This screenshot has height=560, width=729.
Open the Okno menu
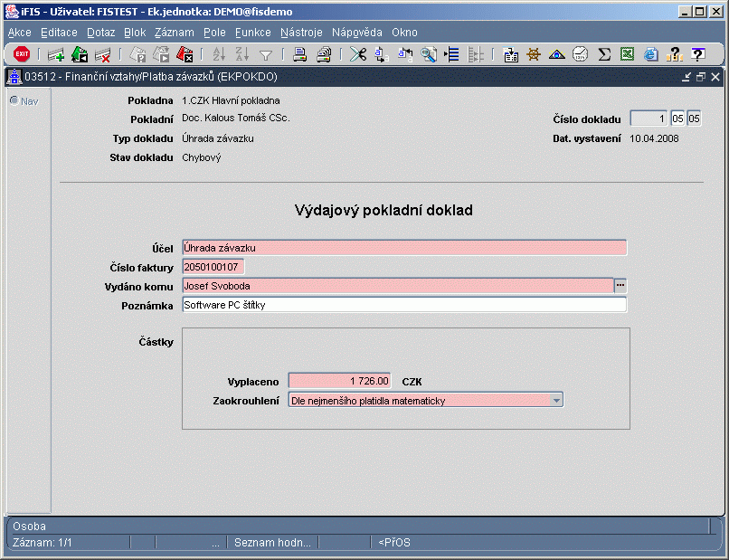[404, 33]
